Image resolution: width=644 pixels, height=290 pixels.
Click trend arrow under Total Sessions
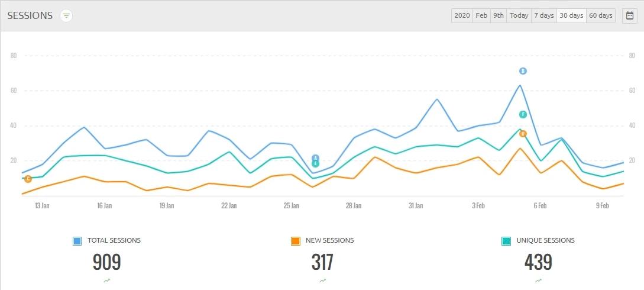[106, 281]
